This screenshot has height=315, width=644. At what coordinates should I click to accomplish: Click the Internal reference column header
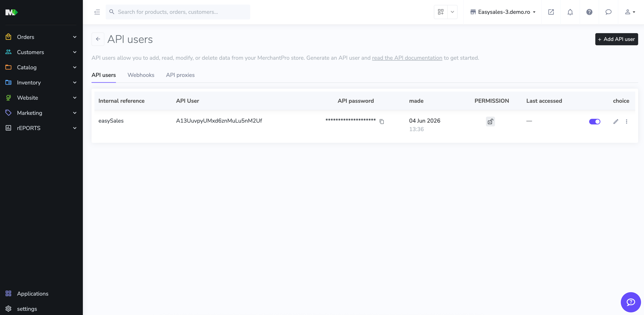click(121, 101)
